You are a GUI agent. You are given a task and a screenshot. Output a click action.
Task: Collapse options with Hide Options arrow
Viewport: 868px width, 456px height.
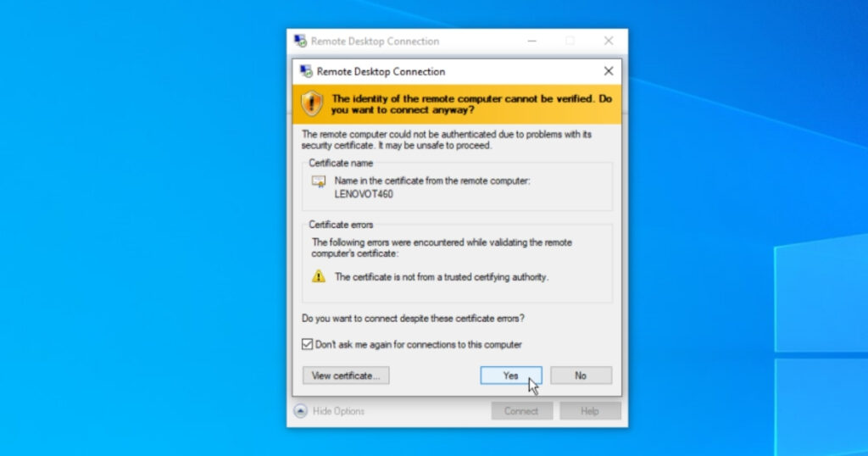tap(301, 411)
